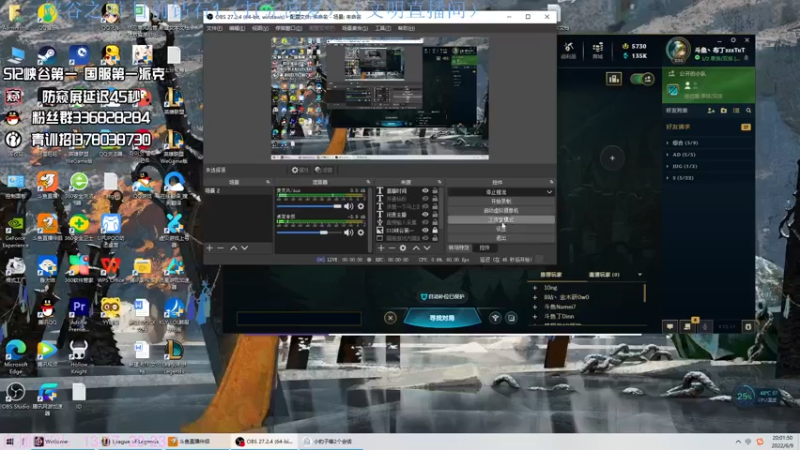Image resolution: width=800 pixels, height=450 pixels.
Task: Click the 启动虚拟摄像机 button
Action: coord(501,210)
